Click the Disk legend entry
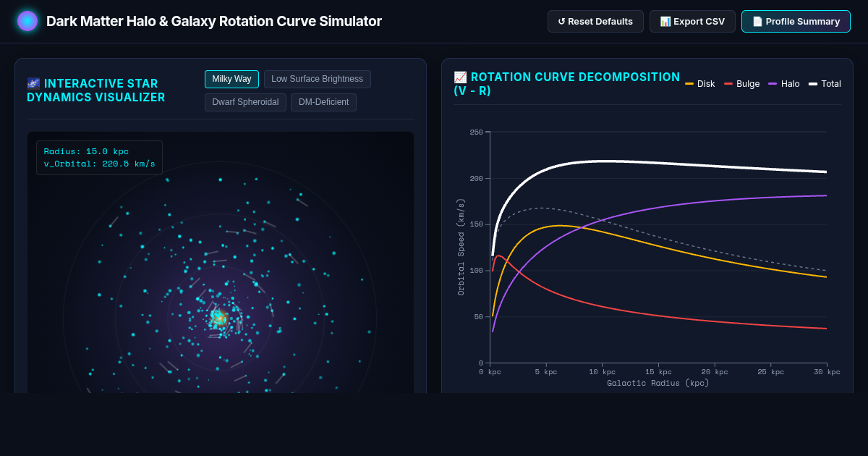The image size is (868, 456). 699,84
